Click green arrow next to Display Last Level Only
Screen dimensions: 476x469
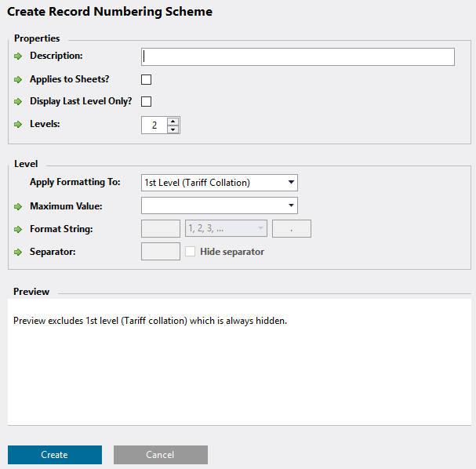point(18,102)
